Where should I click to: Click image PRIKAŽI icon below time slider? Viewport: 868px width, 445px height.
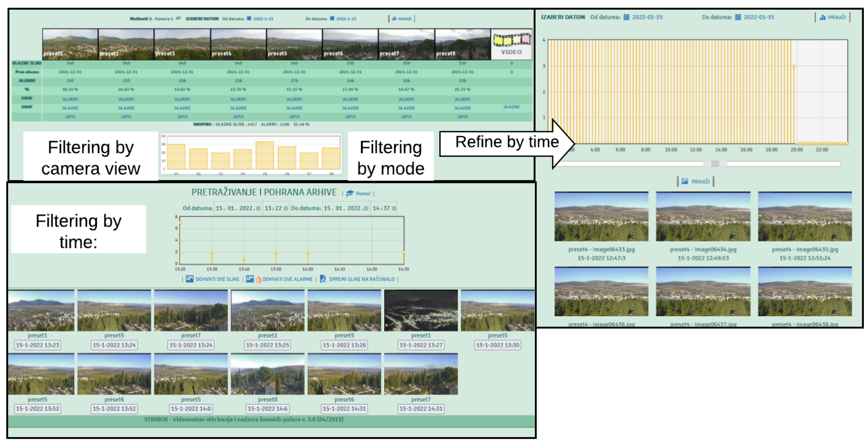click(685, 181)
